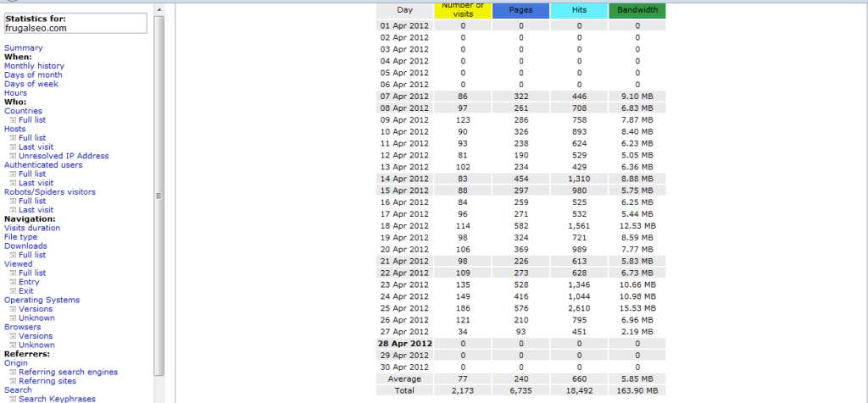Click the 1,310 hits value
This screenshot has width=868, height=403.
(579, 179)
